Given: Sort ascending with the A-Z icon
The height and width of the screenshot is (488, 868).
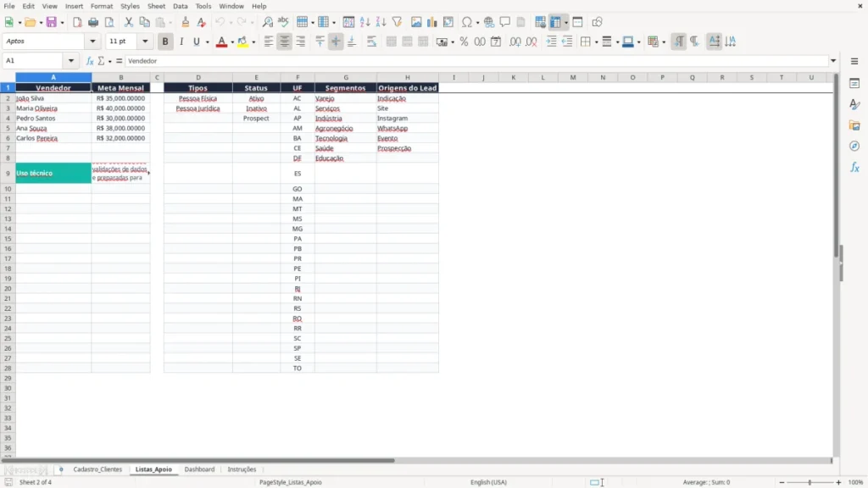Looking at the screenshot, I should (x=364, y=22).
